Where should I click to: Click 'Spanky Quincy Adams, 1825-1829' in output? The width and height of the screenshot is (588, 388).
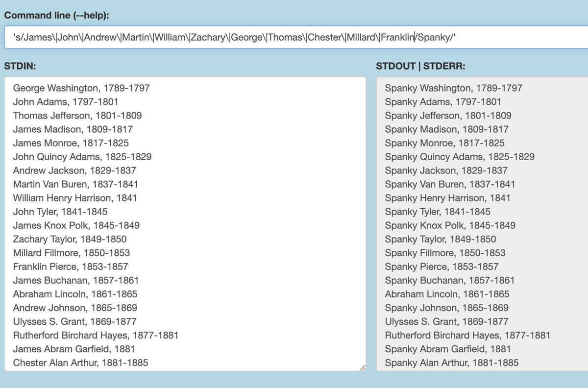pos(460,157)
